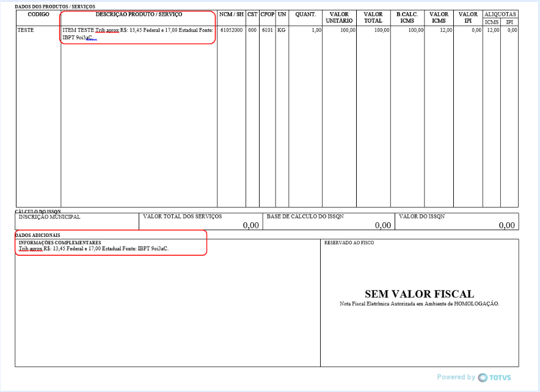
Task: Select the 'TESTE' product code cell
Action: [x=26, y=31]
